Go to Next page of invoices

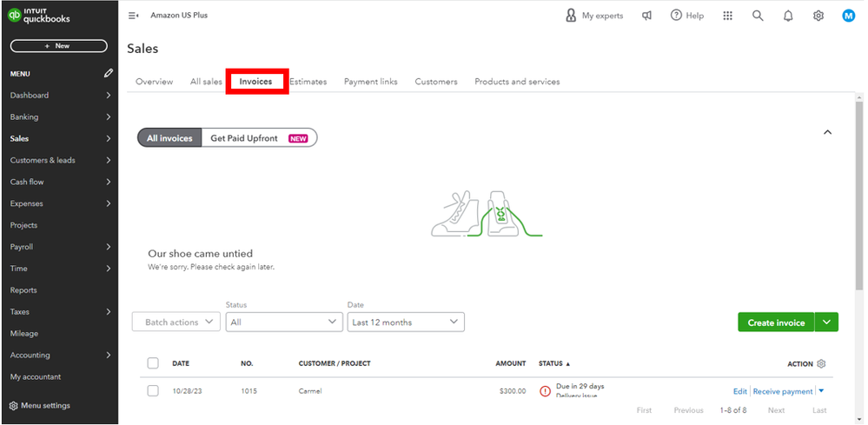[x=776, y=410]
